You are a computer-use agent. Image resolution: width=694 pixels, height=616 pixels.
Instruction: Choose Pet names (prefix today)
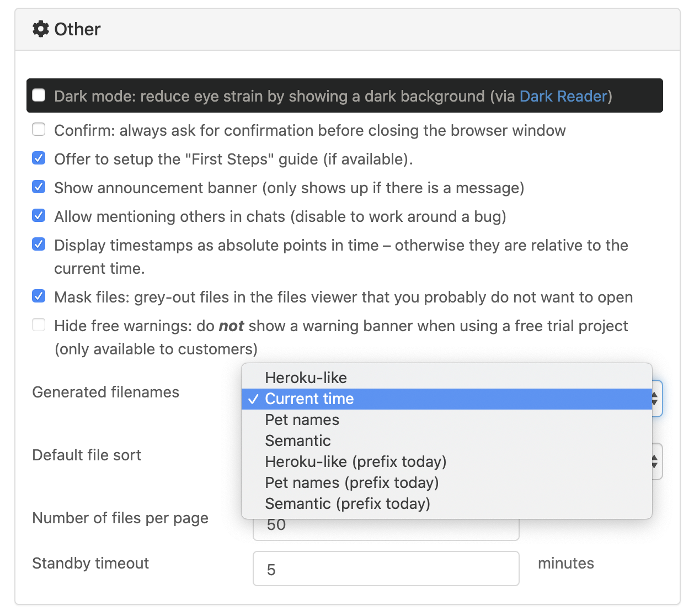coord(351,482)
